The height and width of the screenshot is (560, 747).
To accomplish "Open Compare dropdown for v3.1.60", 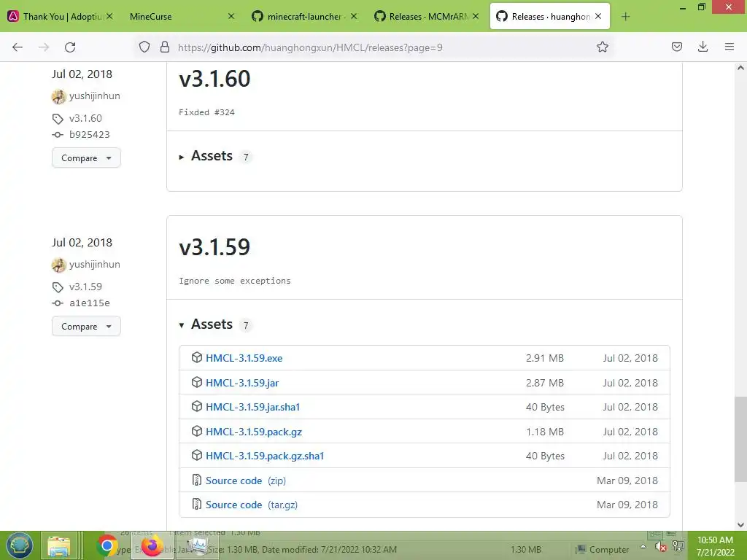I will [x=86, y=157].
